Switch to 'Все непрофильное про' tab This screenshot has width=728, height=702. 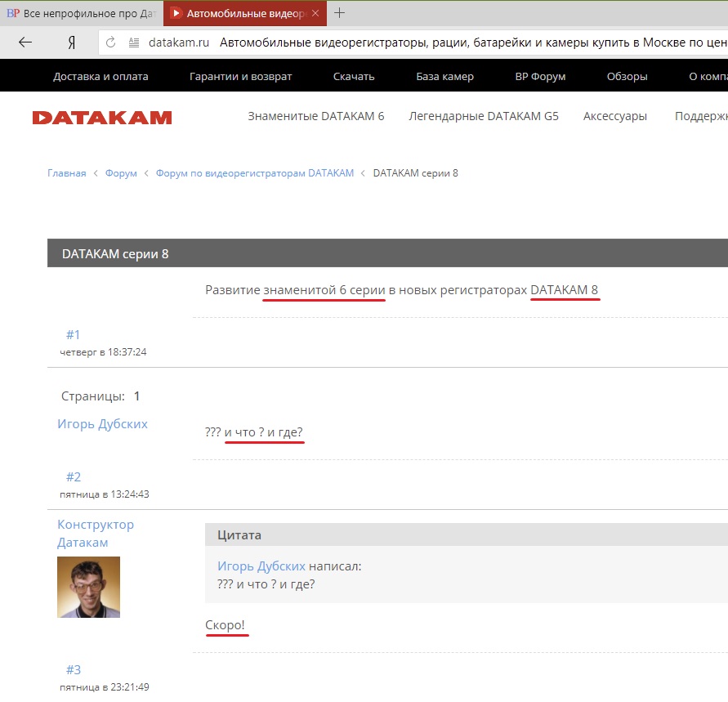pos(82,14)
